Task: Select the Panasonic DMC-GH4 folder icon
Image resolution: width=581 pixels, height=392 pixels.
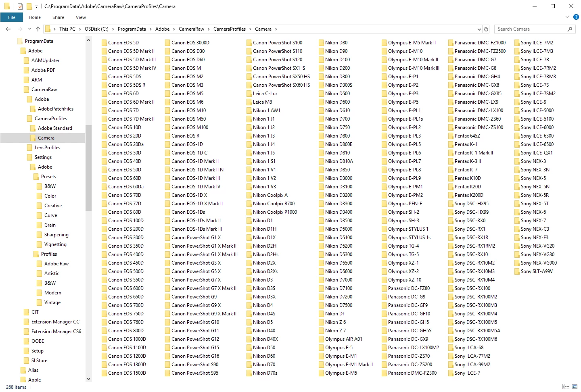Action: point(451,77)
